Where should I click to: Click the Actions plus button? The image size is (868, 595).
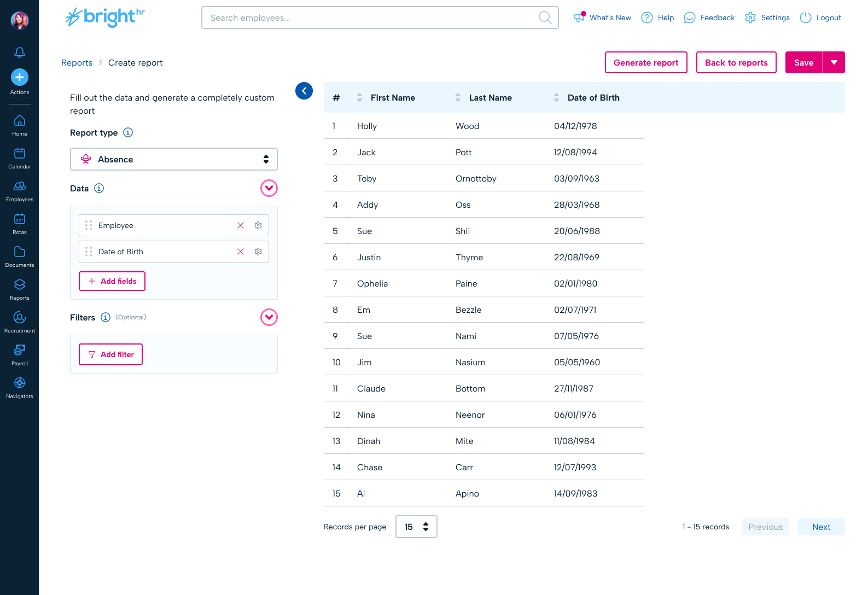pos(20,77)
